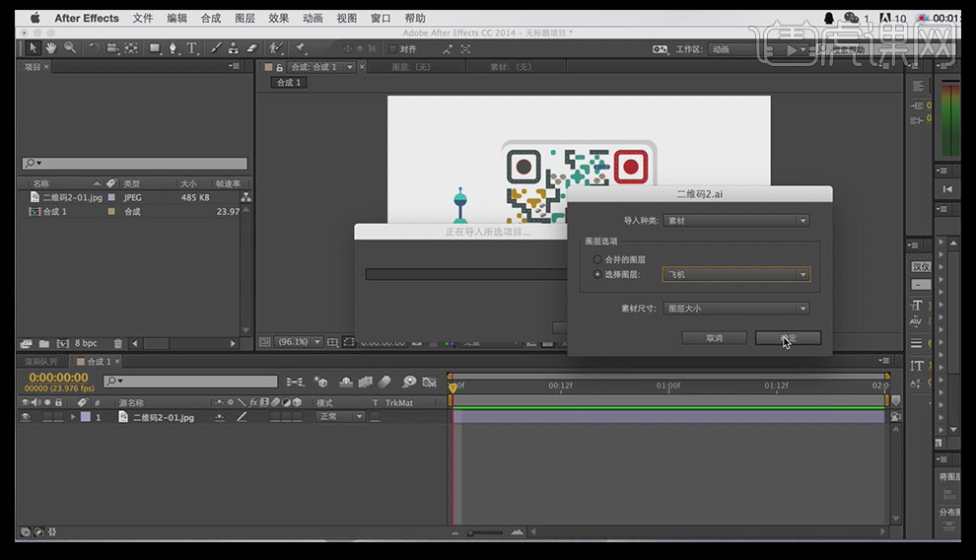
Task: Open the 飞机 layer selection dropdown
Action: point(735,275)
